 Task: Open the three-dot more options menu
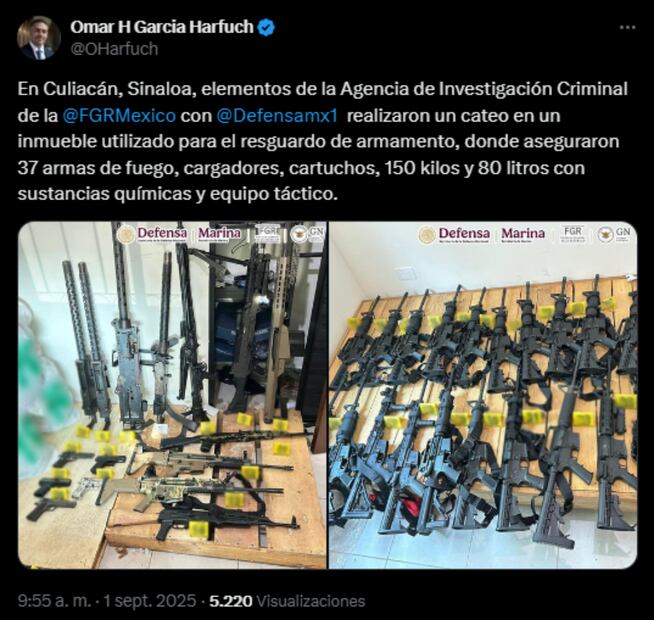pos(627,28)
